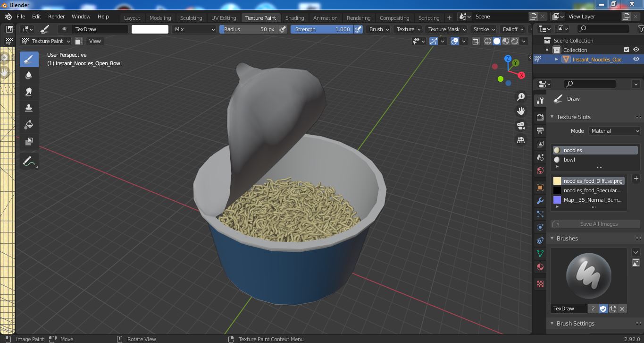This screenshot has height=343, width=644.
Task: Click the white brush color swatch
Action: 150,29
